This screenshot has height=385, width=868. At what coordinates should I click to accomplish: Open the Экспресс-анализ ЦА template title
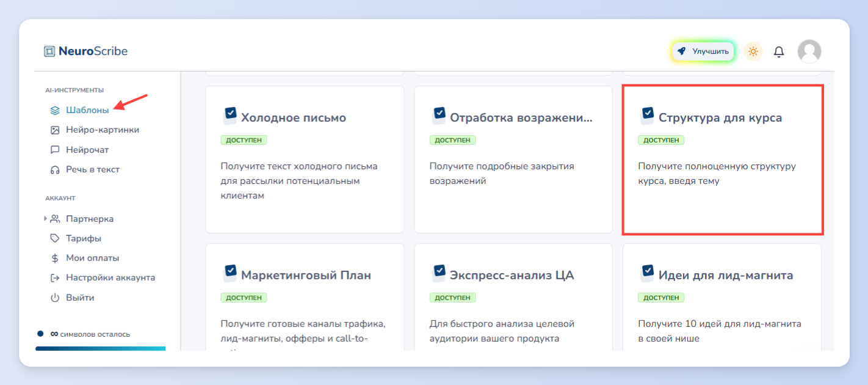(x=512, y=276)
